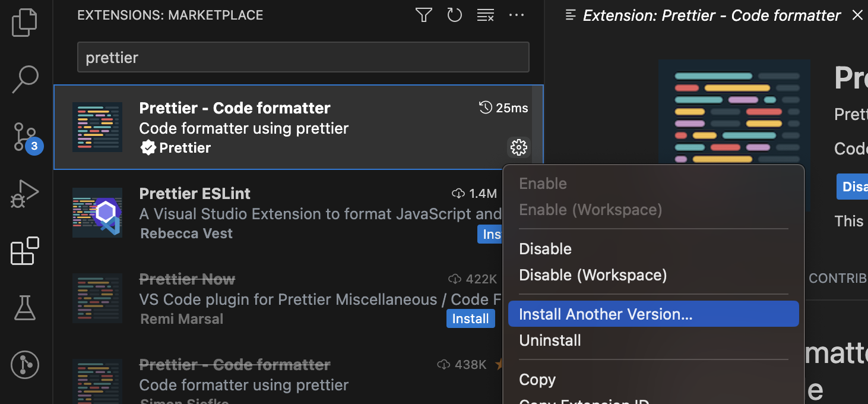Clear the extensions search input
This screenshot has height=404, width=868.
click(x=485, y=15)
